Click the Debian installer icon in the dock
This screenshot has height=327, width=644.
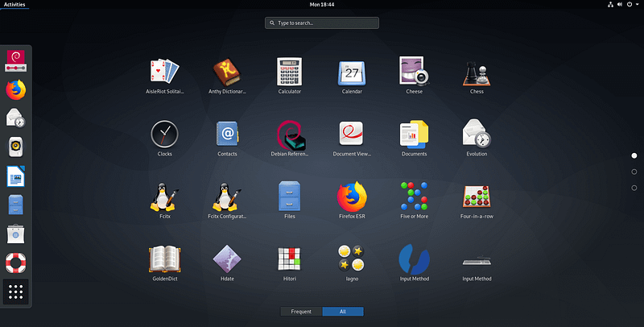15,60
